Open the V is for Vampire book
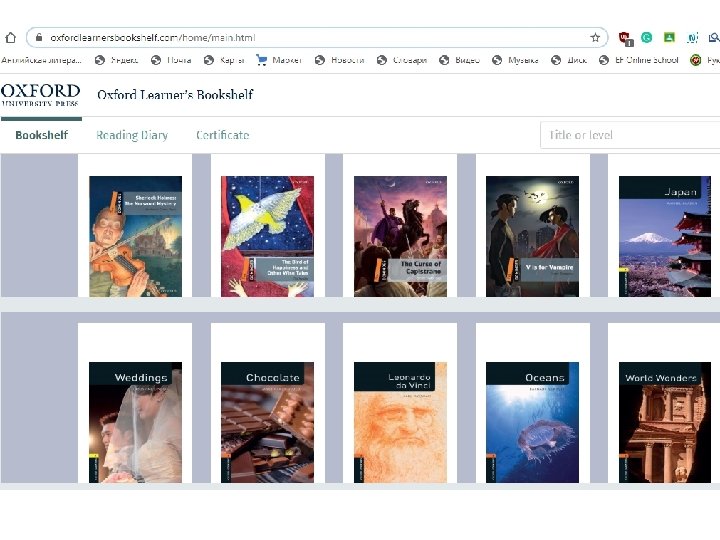720x540 pixels. [532, 236]
